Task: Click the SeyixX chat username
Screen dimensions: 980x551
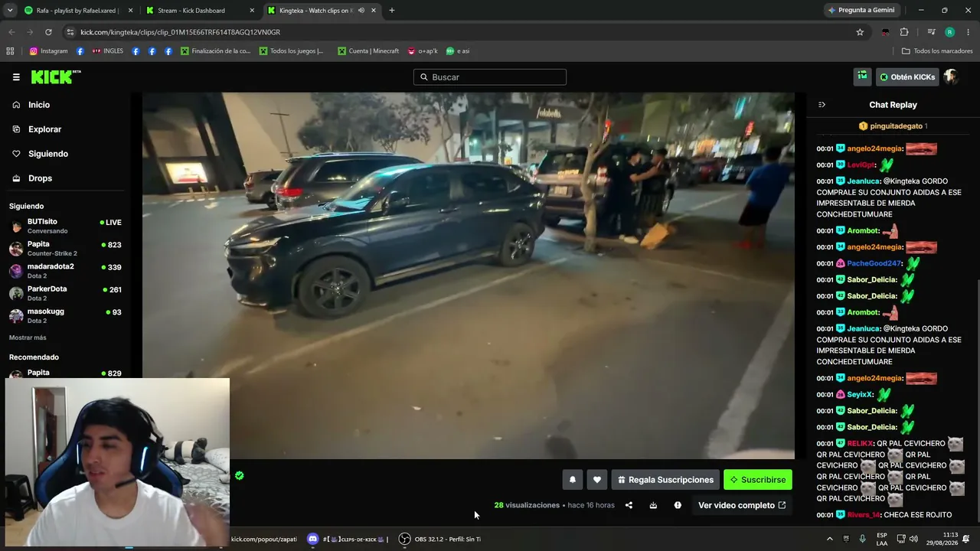Action: pyautogui.click(x=860, y=395)
